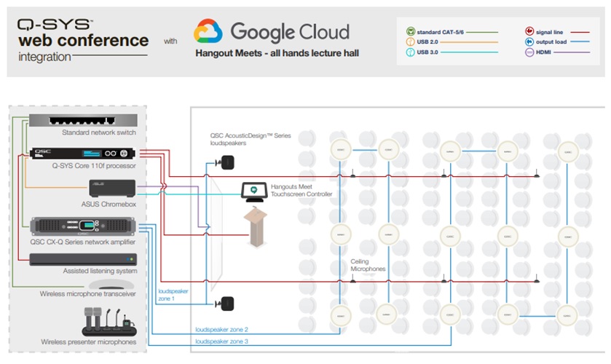This screenshot has height=364, width=611.
Task: Select the QSC CX-Q network amplifier
Action: click(83, 226)
